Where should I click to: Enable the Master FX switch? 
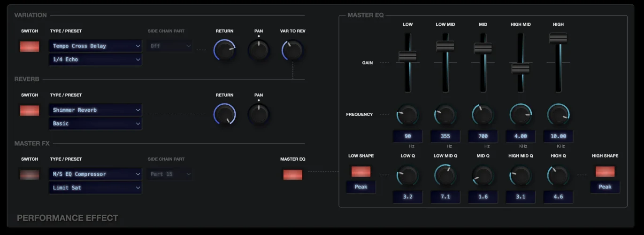[x=30, y=174]
